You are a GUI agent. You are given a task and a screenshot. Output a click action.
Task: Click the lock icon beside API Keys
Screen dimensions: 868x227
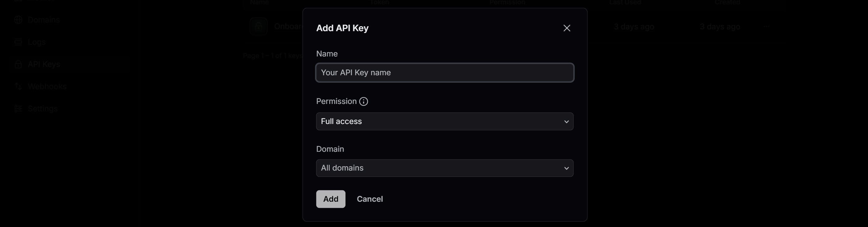click(18, 64)
